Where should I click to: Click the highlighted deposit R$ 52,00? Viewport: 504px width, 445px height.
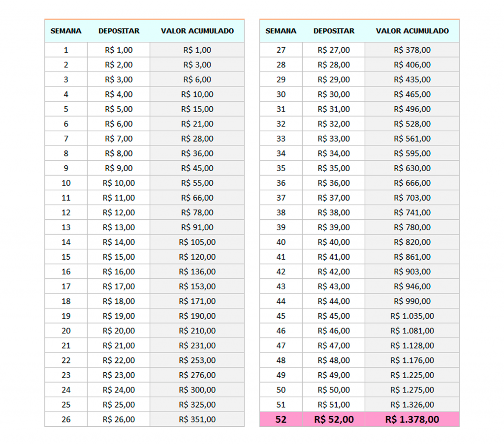click(334, 419)
